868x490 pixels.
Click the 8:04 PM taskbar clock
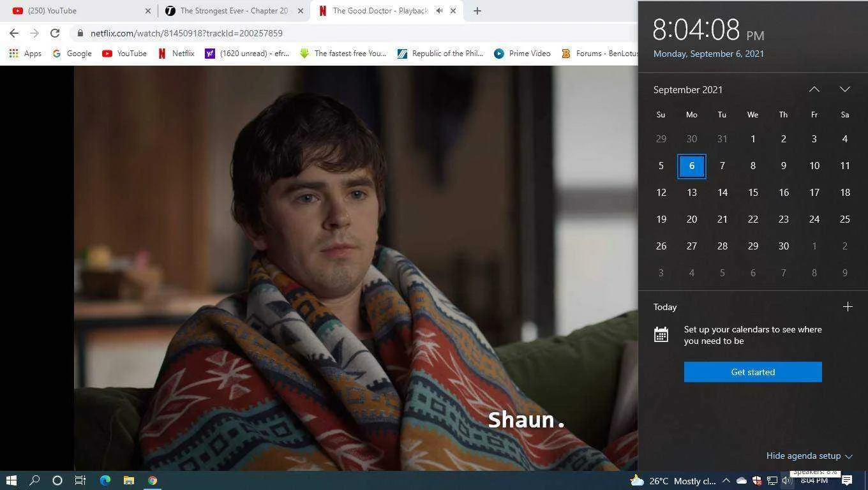pos(814,481)
